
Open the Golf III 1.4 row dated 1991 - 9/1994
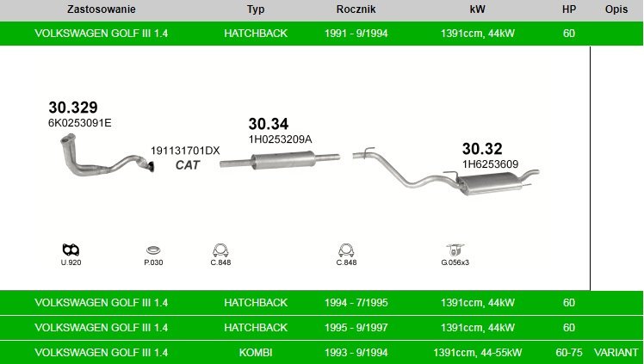pyautogui.click(x=322, y=34)
